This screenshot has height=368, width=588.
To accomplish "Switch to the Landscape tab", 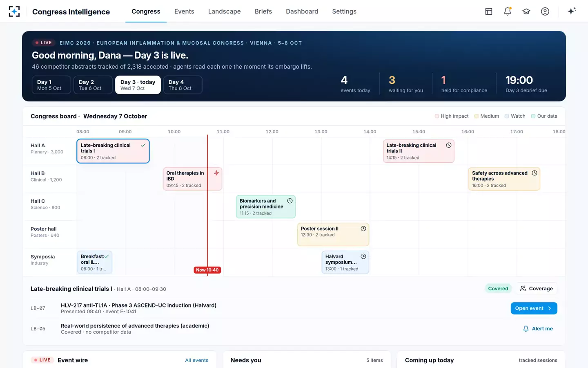I will [x=224, y=11].
